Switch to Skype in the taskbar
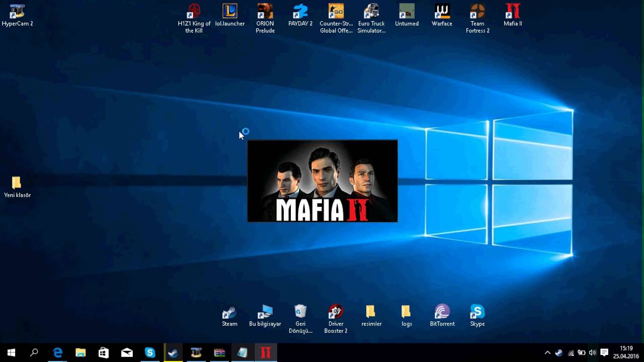644x362 pixels. 150,352
